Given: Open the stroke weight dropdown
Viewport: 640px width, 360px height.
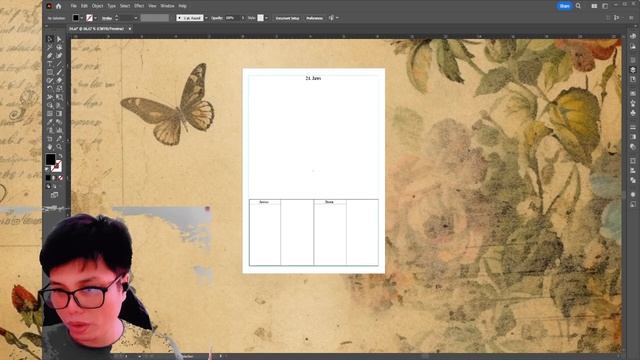Looking at the screenshot, I should click(136, 18).
